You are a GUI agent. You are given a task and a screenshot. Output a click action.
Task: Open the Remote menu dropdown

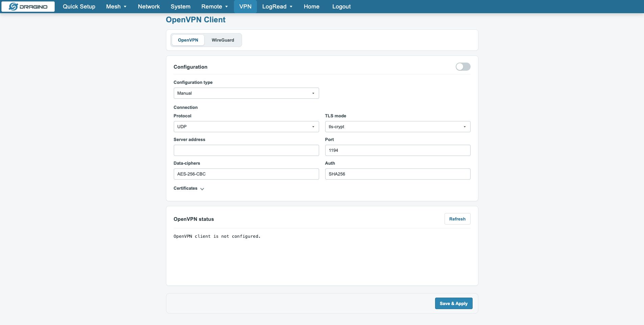pos(215,6)
